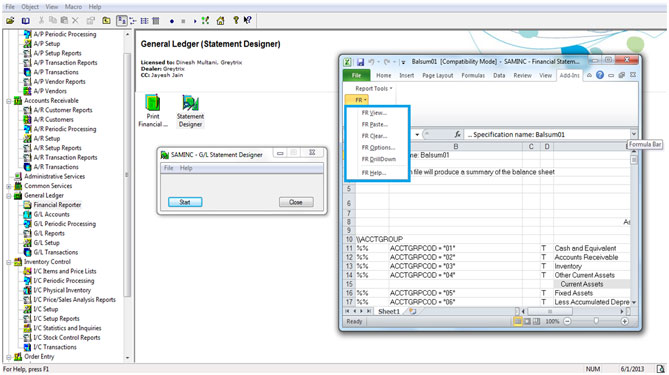669x375 pixels.
Task: Click the Excel formula bar text field
Action: point(547,134)
